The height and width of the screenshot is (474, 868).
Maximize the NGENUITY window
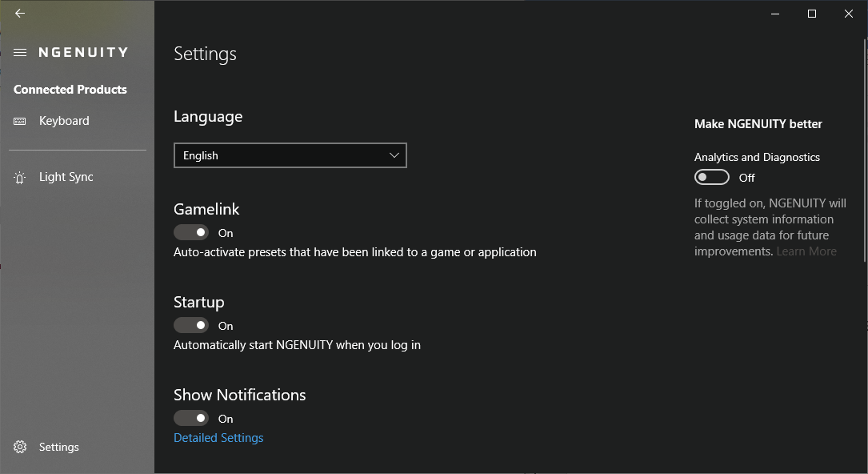pos(812,14)
